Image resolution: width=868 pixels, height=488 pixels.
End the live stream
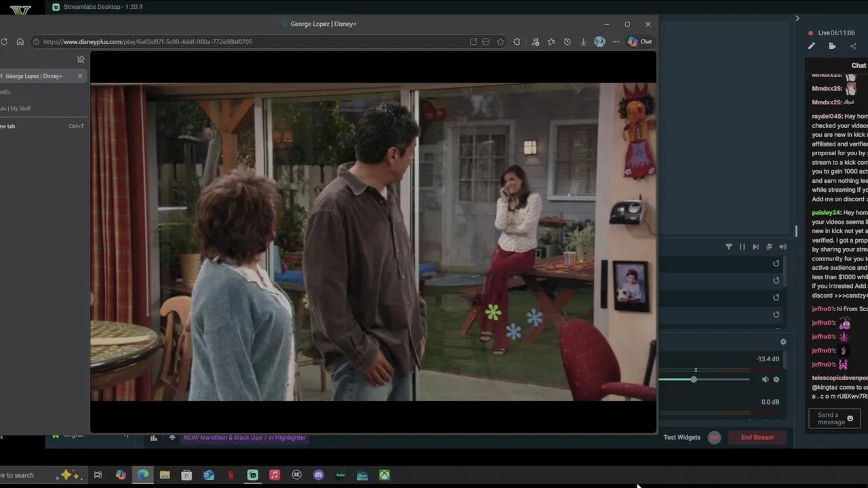757,437
